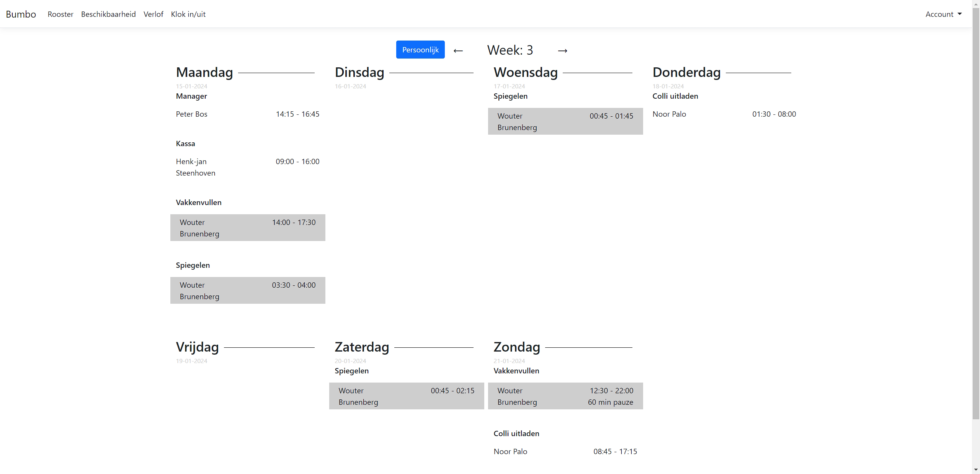Go to next week with right arrow

pos(562,50)
